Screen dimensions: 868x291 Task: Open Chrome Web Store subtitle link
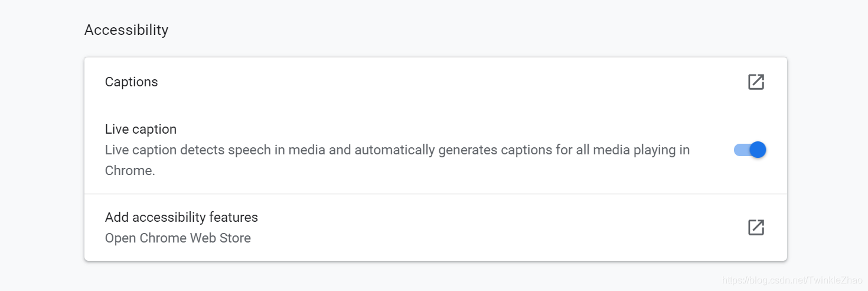[x=178, y=238]
